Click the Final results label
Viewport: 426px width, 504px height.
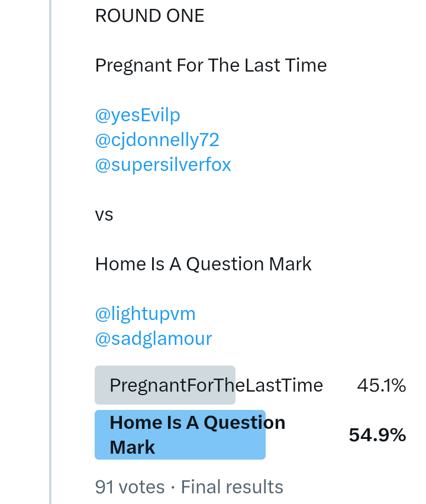pos(232,487)
